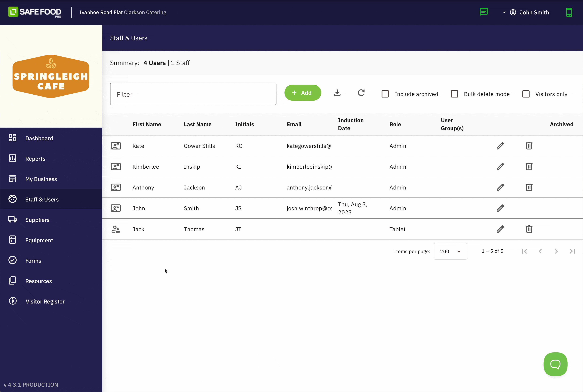Open Suppliers in the sidebar
The height and width of the screenshot is (392, 583).
(x=37, y=220)
